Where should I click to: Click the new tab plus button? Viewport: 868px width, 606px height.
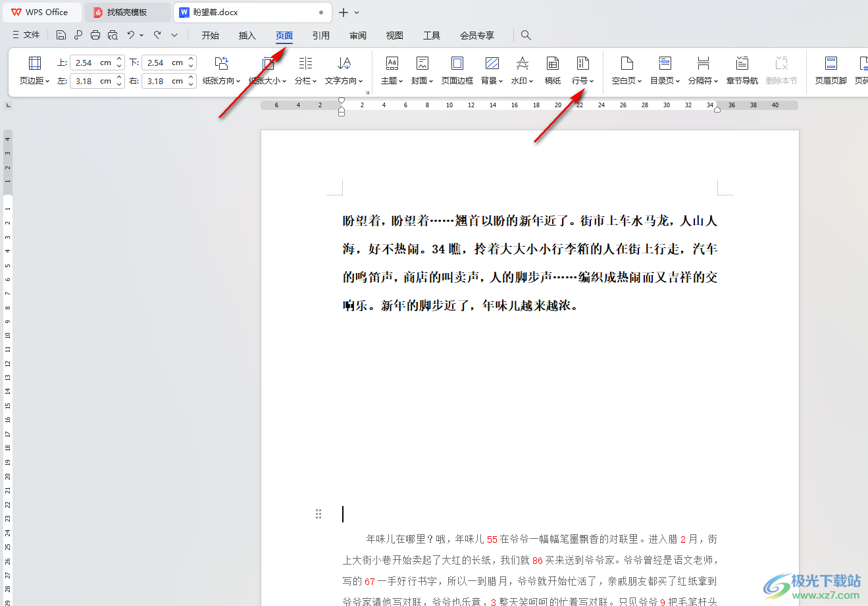(344, 12)
